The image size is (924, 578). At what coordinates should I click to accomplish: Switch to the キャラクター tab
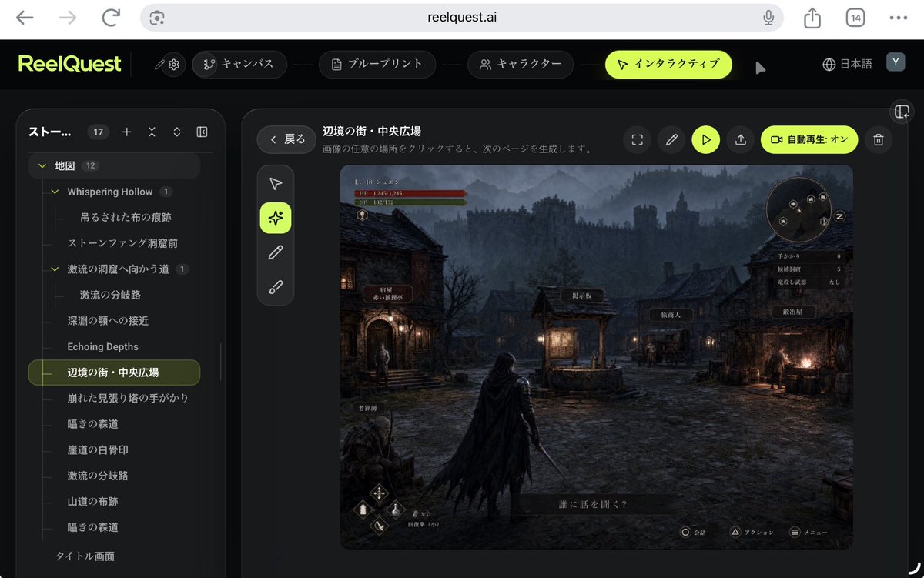click(521, 65)
